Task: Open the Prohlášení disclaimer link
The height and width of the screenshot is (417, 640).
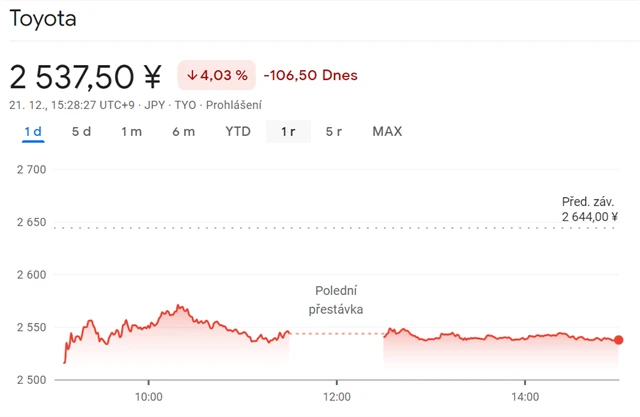Action: click(234, 104)
